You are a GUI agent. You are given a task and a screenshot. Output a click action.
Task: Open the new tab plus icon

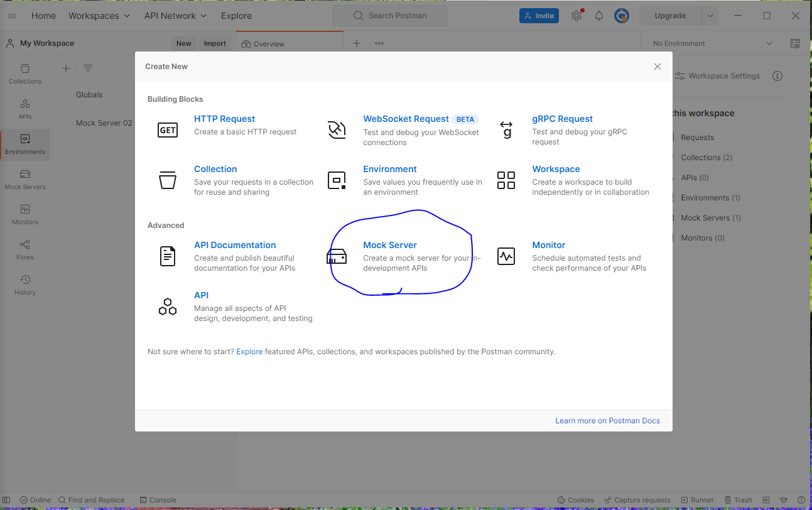click(357, 43)
